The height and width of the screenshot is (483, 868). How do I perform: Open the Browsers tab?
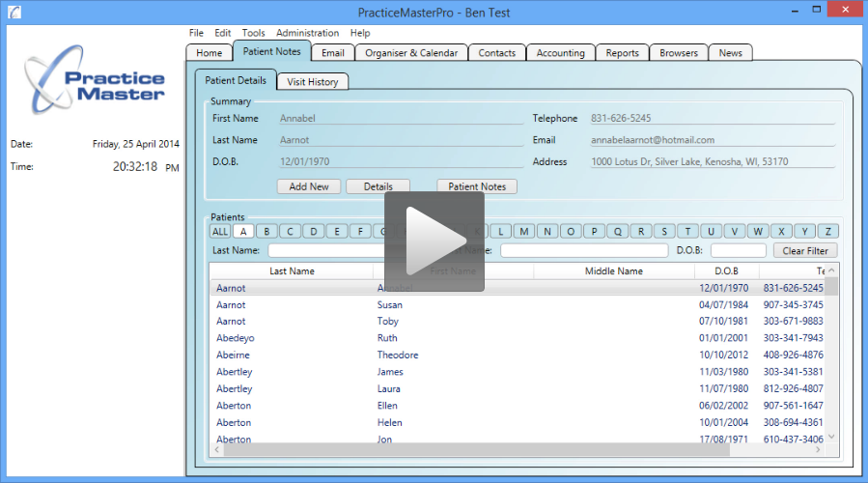(x=679, y=52)
